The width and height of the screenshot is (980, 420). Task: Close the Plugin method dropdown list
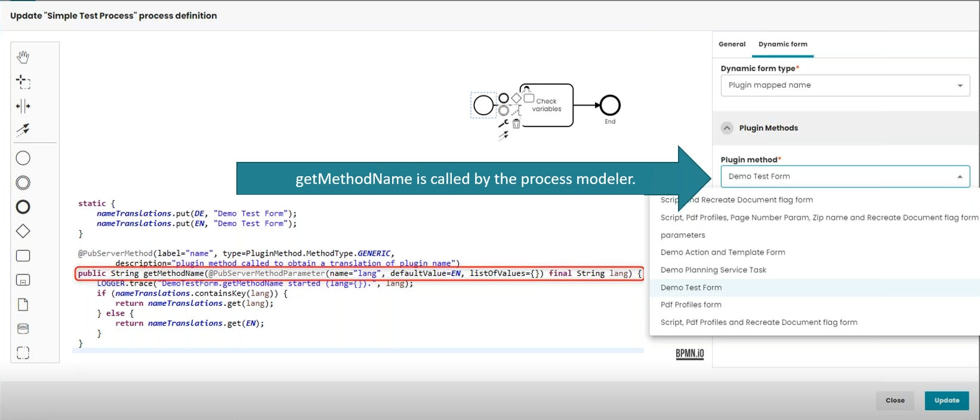point(959,177)
